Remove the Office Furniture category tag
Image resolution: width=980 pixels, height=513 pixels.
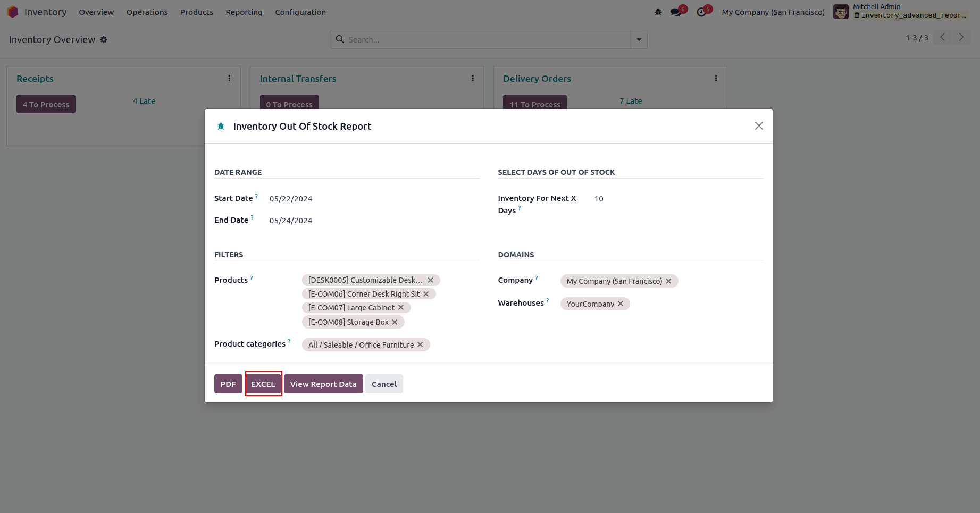(x=420, y=345)
